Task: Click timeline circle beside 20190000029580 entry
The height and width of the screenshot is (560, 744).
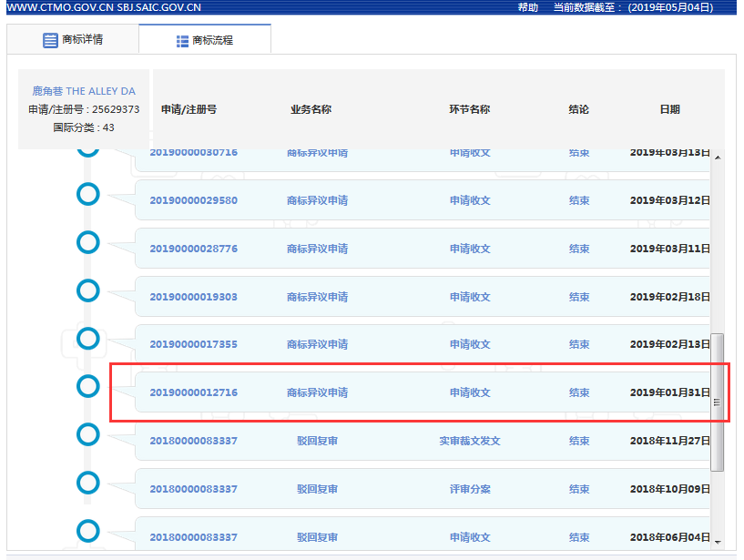Action: click(87, 193)
